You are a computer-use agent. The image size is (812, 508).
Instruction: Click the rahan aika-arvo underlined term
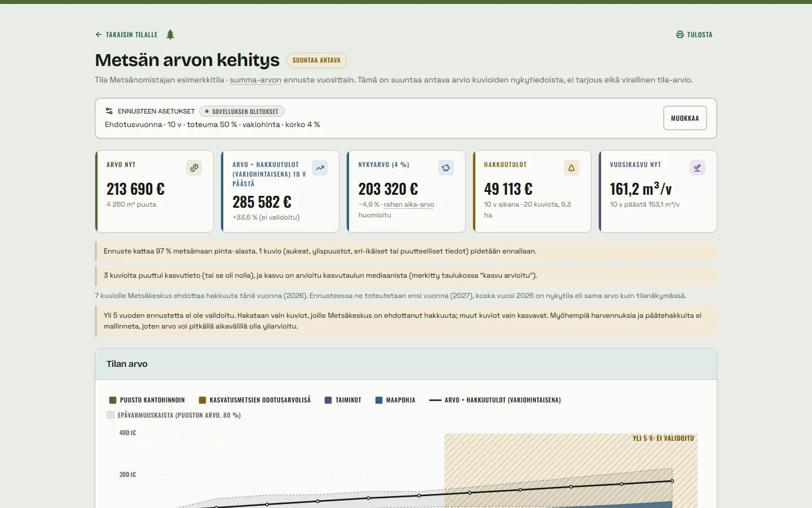tap(409, 204)
